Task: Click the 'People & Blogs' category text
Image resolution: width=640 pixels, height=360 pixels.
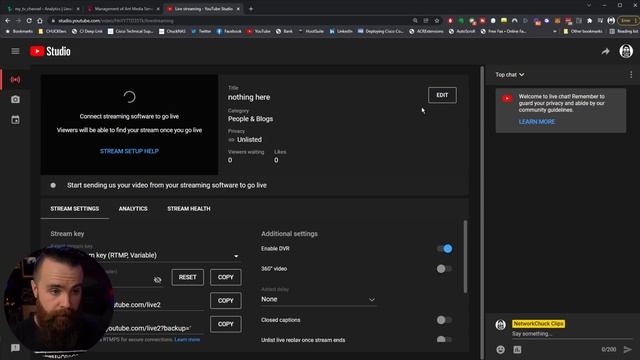Action: (251, 119)
